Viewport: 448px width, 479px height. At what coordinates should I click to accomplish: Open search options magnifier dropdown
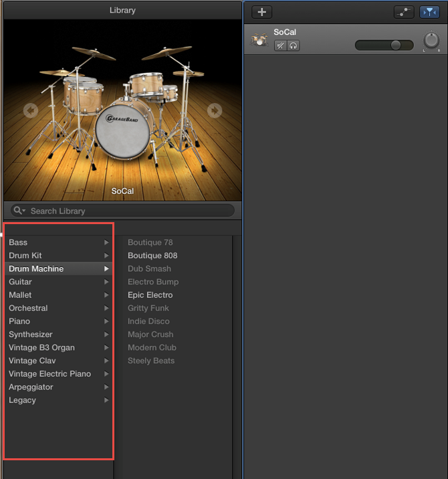tap(19, 211)
